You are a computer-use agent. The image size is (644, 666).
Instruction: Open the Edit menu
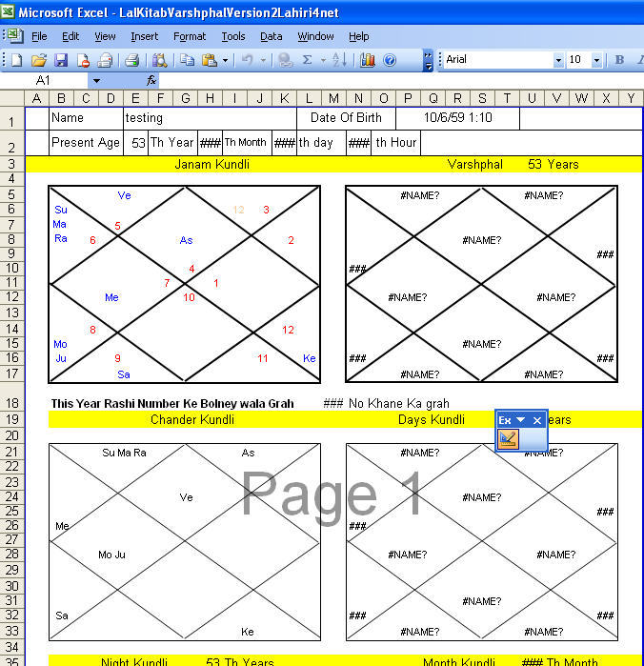tap(70, 36)
